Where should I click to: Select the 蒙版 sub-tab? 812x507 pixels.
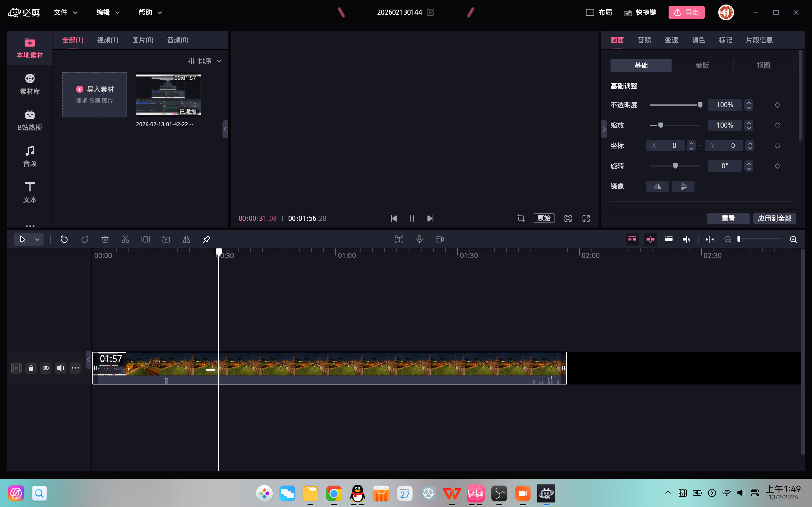(x=702, y=65)
